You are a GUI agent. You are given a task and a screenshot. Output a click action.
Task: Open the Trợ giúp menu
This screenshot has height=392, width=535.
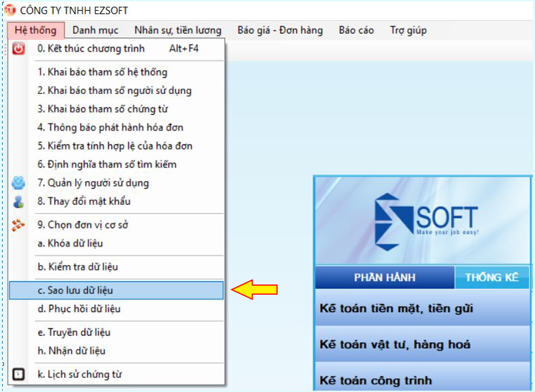(408, 30)
